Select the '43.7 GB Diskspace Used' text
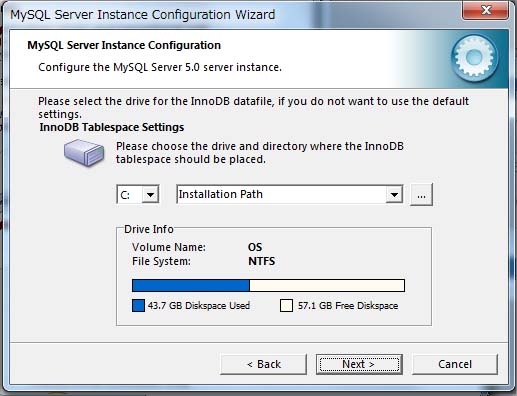517x396 pixels. coord(199,306)
